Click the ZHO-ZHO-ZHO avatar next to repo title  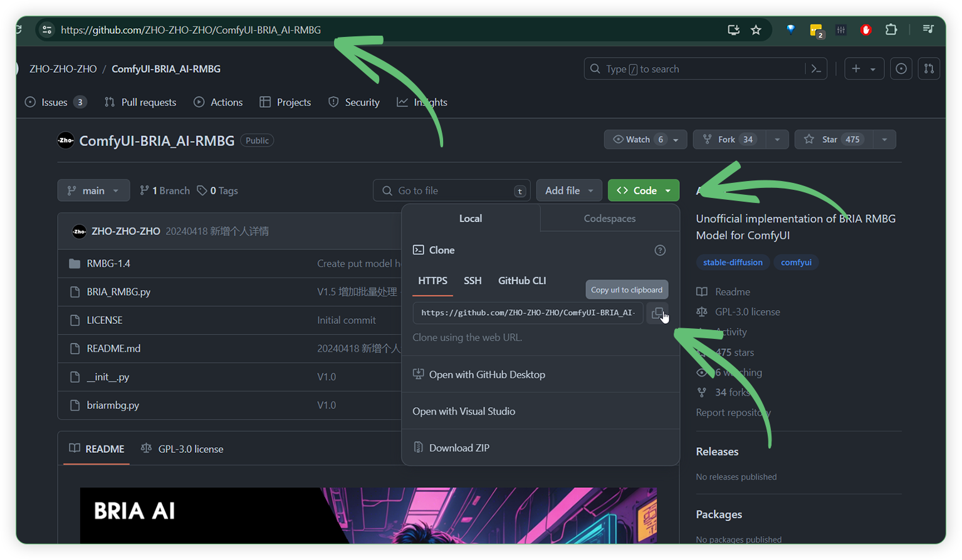click(66, 140)
